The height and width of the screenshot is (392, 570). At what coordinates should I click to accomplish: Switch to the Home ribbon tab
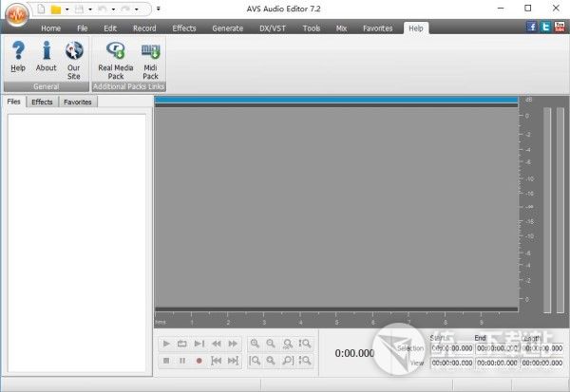(x=50, y=28)
